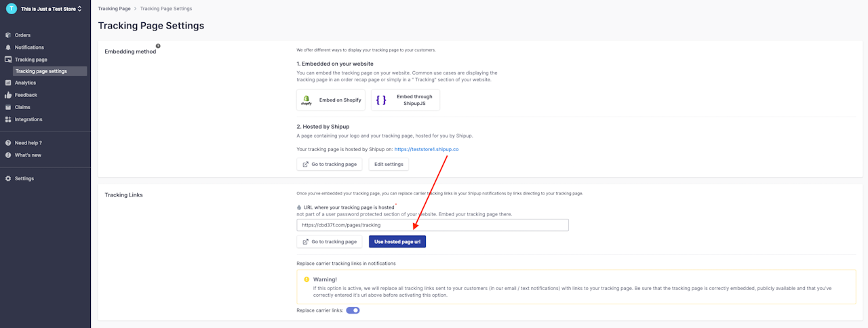Open the teststore1.shipup.co link
Viewport: 868px width, 328px height.
pyautogui.click(x=427, y=149)
